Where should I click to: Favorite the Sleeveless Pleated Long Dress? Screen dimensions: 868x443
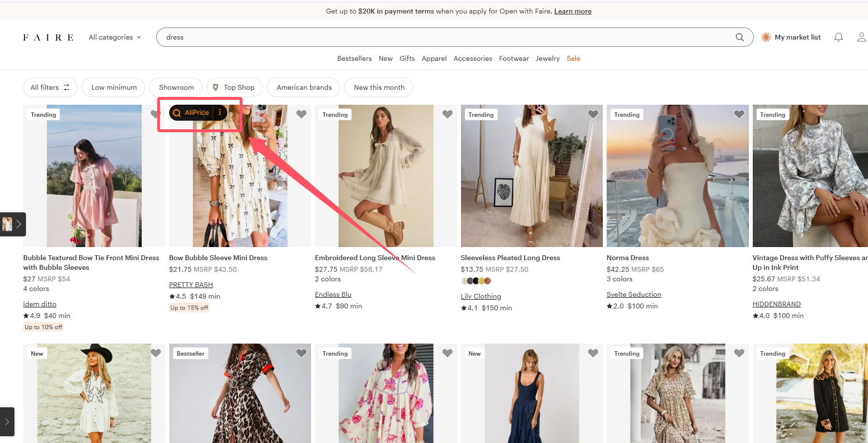(593, 114)
